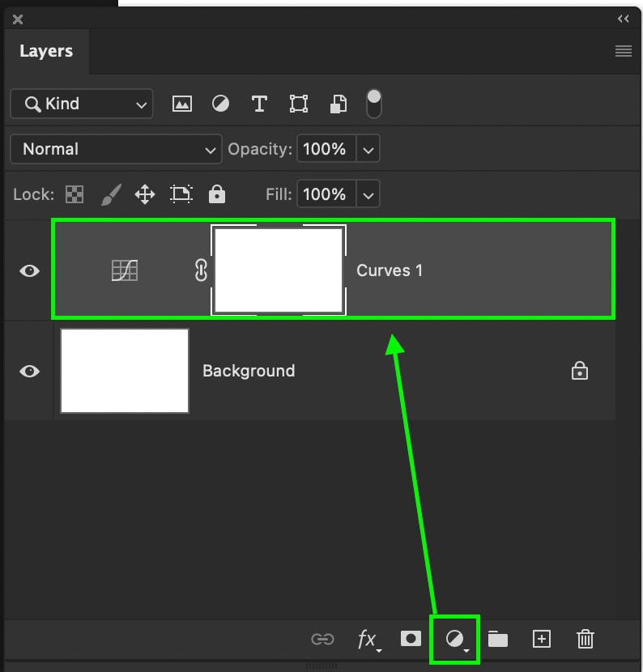Lock position move icon

[x=145, y=194]
